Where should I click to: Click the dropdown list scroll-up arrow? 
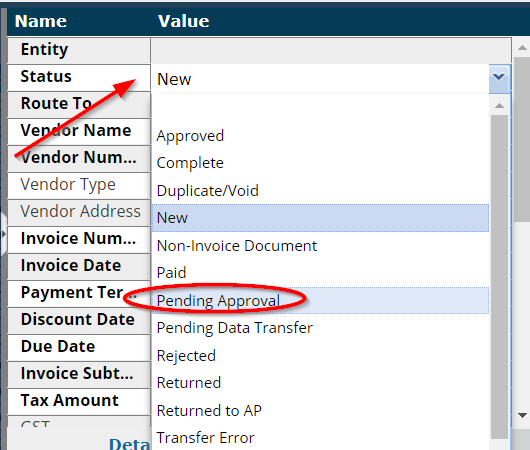499,105
